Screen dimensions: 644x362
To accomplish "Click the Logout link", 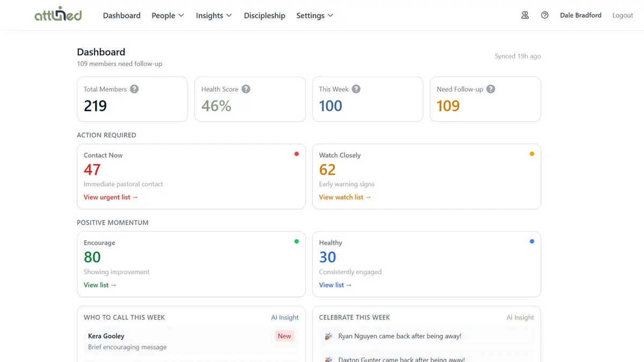I will point(623,16).
